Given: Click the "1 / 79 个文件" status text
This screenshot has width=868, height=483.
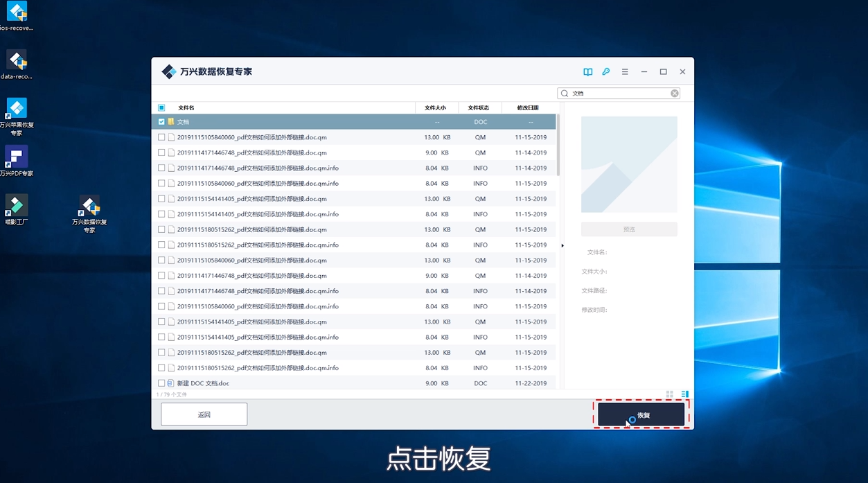Looking at the screenshot, I should point(171,394).
